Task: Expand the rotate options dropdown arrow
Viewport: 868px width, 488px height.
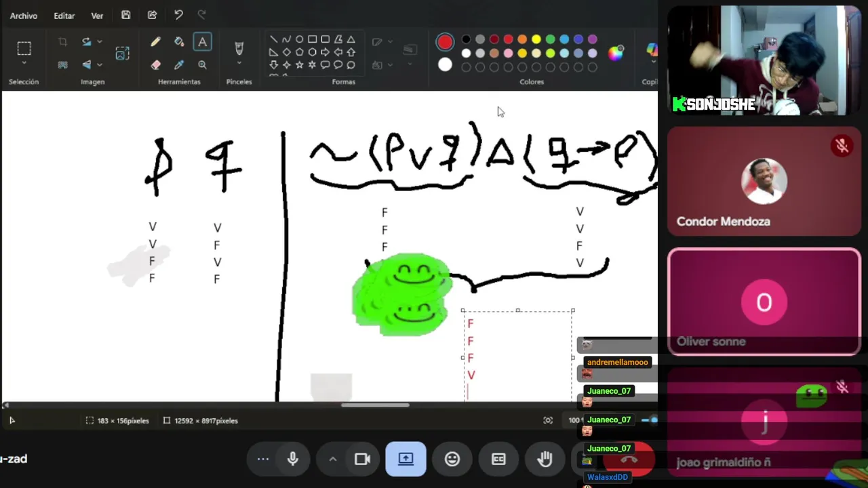Action: pos(100,42)
